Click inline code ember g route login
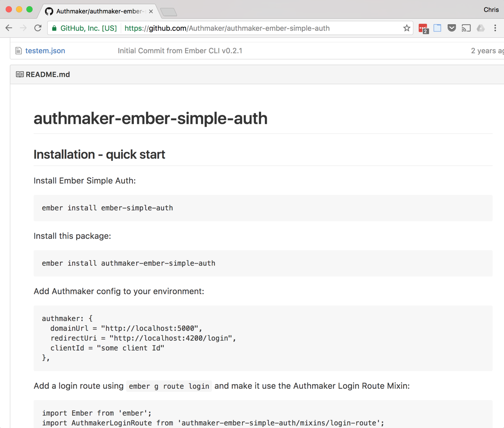Viewport: 504px width, 428px height. click(169, 386)
